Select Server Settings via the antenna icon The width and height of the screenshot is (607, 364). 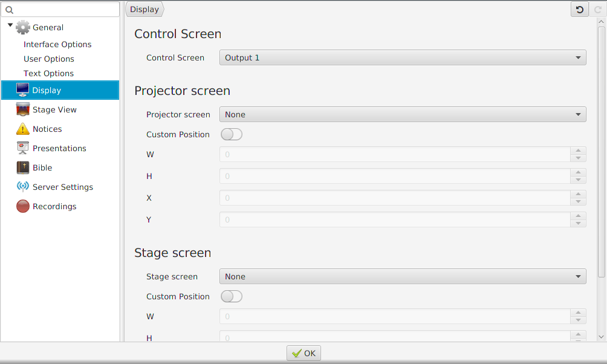(x=22, y=187)
